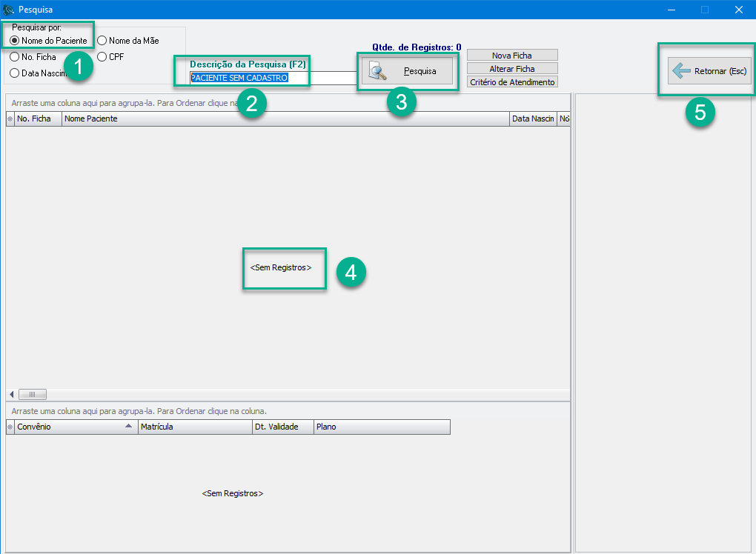Click the Descrição da Pesquisa text field
756x554 pixels.
pos(272,78)
